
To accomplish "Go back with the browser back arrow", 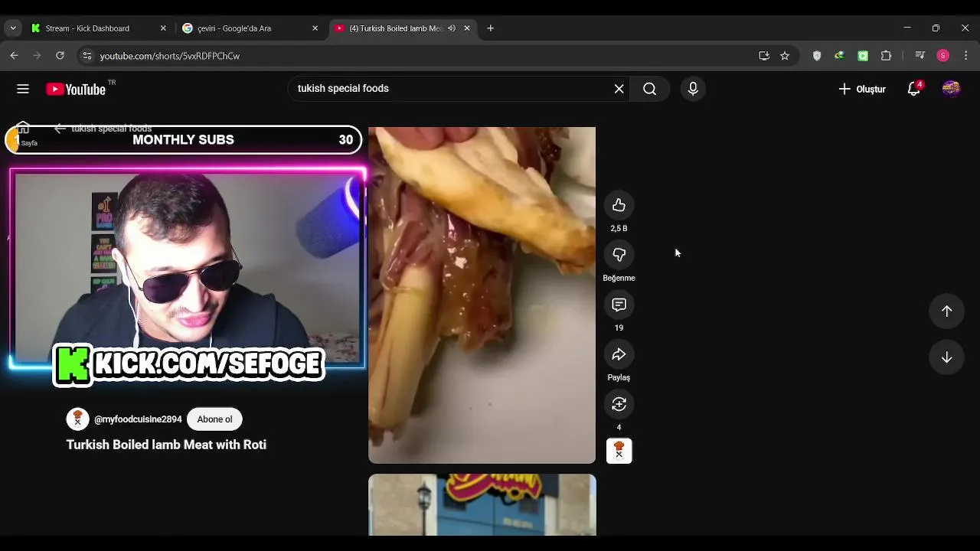I will tap(14, 56).
